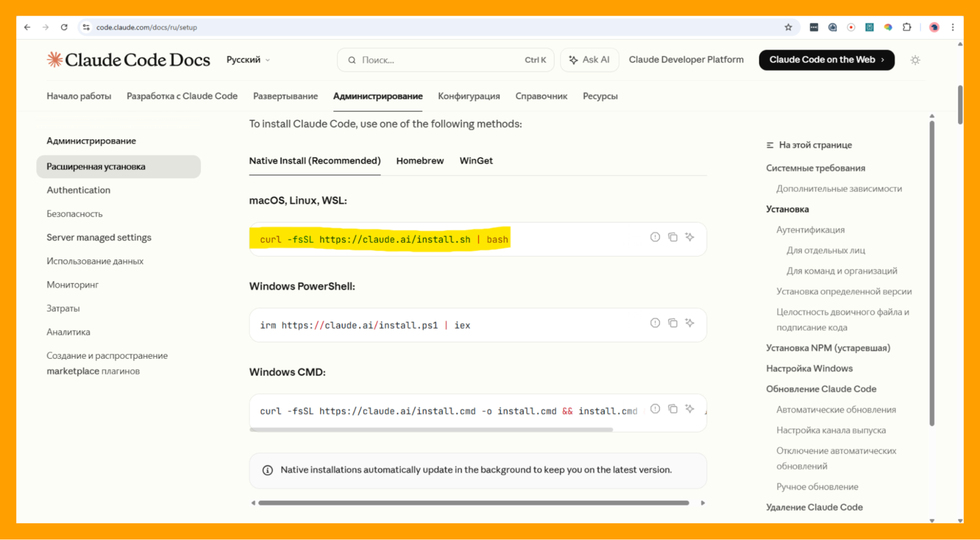This screenshot has width=980, height=540.
Task: Switch to Homebrew install tab
Action: point(420,161)
